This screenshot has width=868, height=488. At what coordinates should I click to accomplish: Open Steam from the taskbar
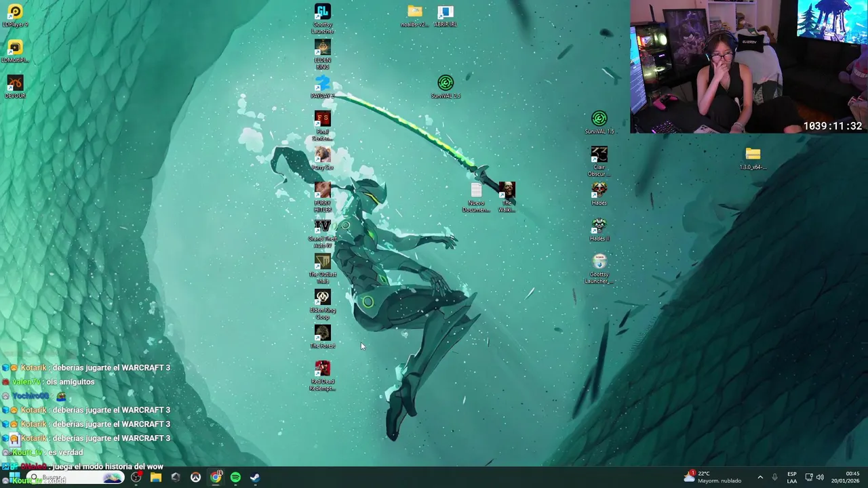click(x=255, y=478)
